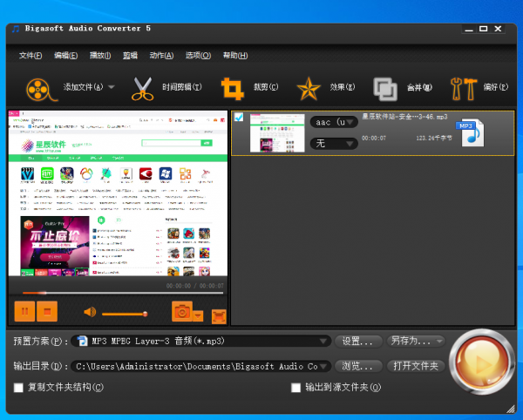Click the Add File film reel icon
Viewport: 523px width, 420px height.
[x=41, y=89]
